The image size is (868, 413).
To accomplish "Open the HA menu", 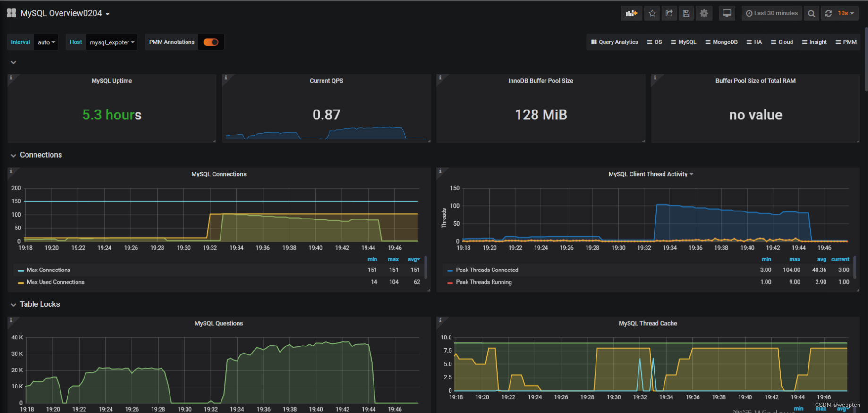I will point(754,42).
